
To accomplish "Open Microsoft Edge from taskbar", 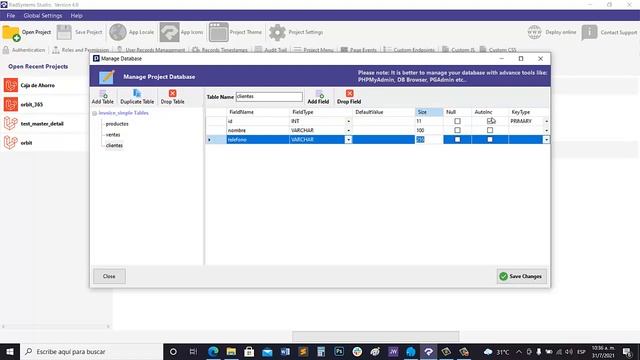I will coord(213,351).
